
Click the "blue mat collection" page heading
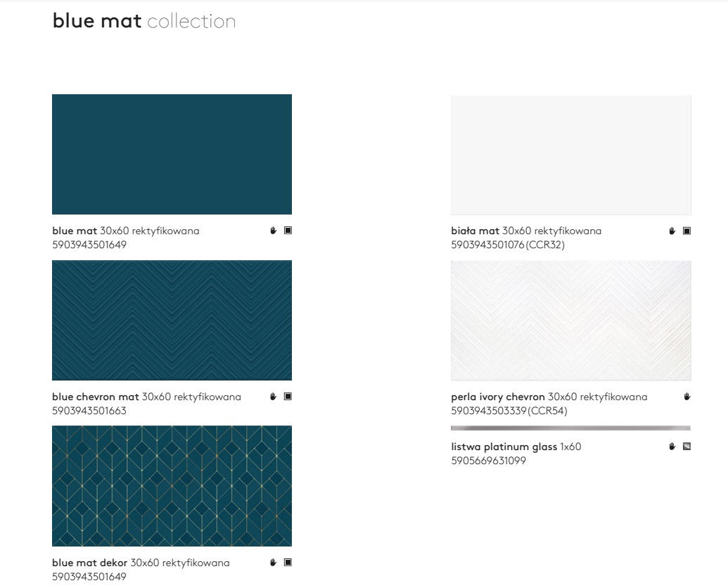(144, 21)
